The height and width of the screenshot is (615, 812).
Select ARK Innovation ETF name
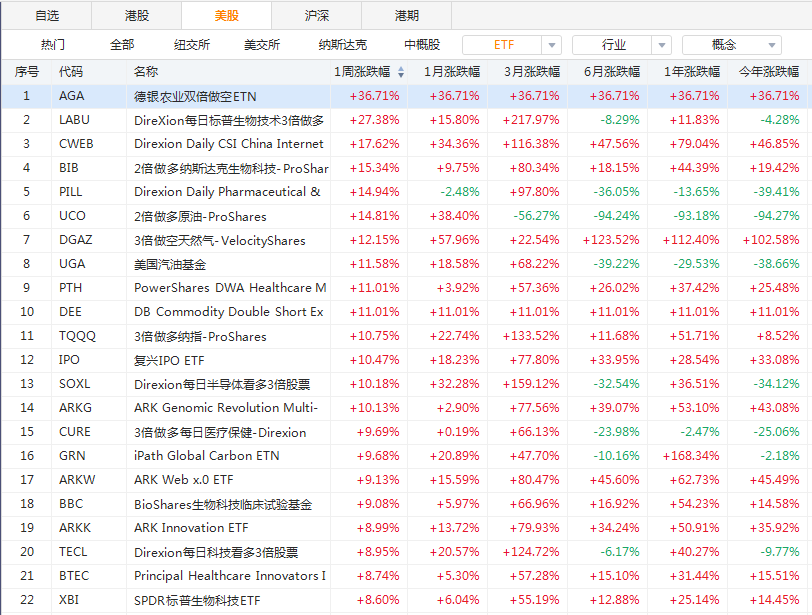(x=191, y=528)
